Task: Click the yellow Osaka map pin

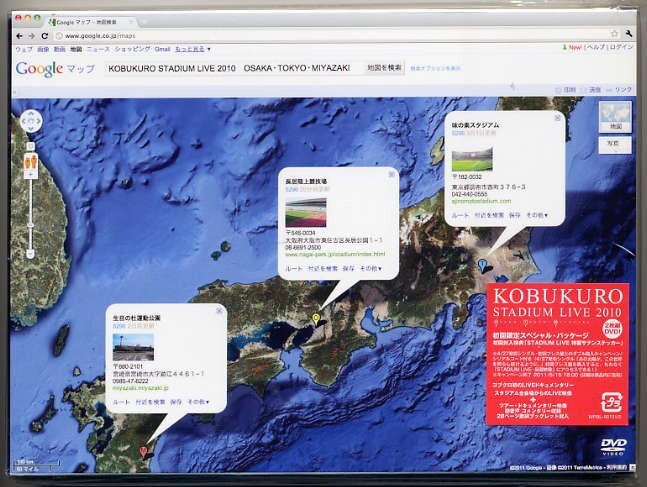Action: pos(316,319)
